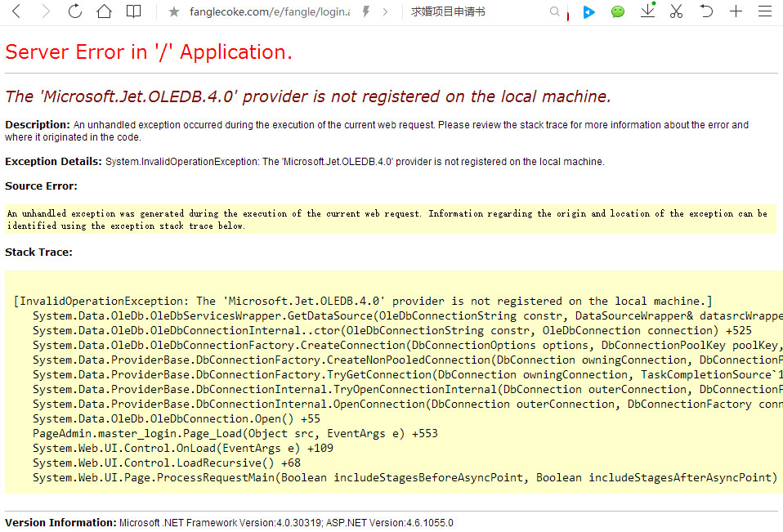Open the blue video play extension

point(588,12)
